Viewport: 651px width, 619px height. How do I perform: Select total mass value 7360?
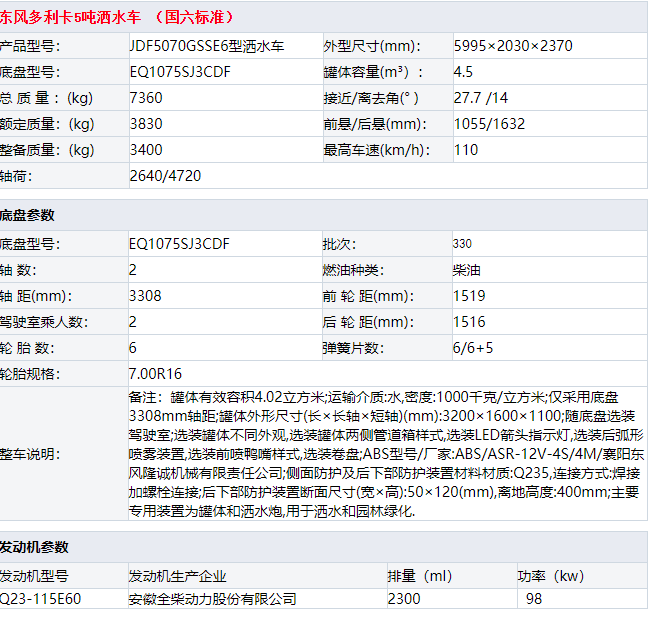point(146,98)
